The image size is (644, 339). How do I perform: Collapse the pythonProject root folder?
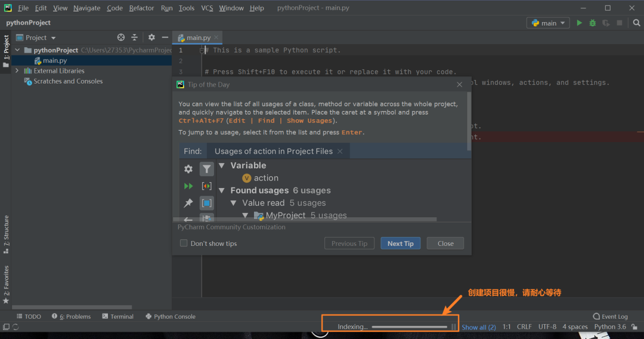coord(17,50)
